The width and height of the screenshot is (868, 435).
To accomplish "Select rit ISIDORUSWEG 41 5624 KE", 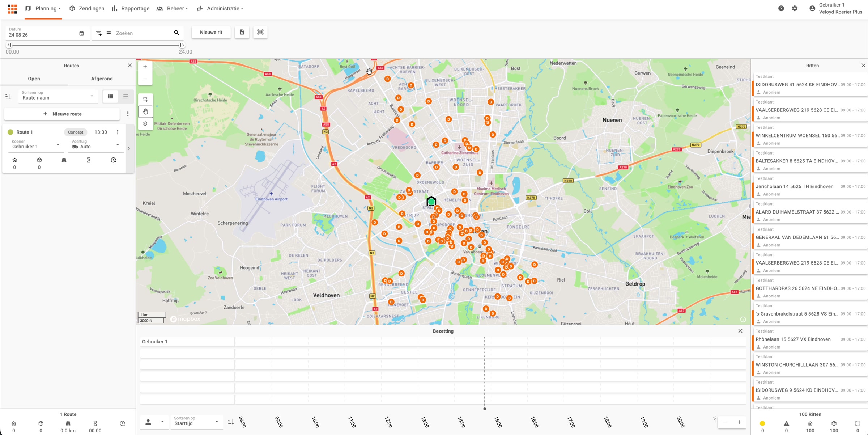I will point(810,85).
